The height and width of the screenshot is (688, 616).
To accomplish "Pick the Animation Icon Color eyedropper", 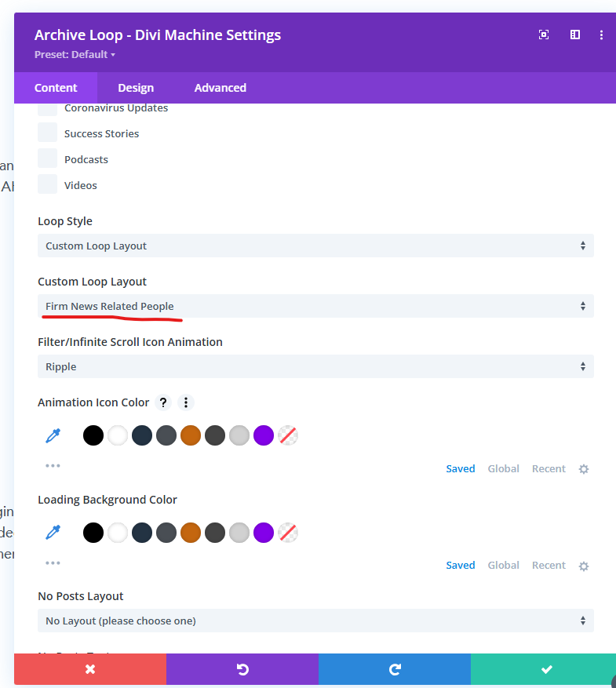I will [53, 435].
